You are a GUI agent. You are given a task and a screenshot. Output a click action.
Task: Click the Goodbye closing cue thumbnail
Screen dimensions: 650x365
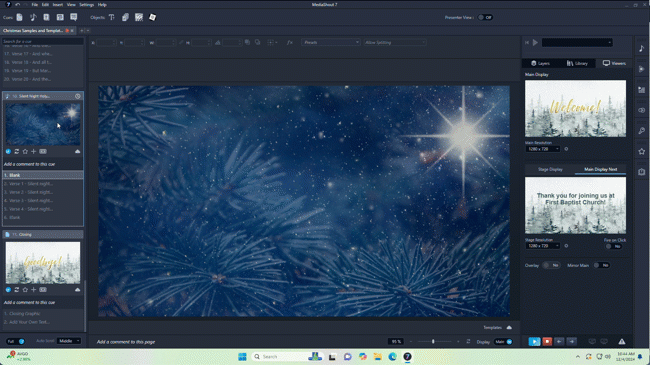pyautogui.click(x=43, y=263)
